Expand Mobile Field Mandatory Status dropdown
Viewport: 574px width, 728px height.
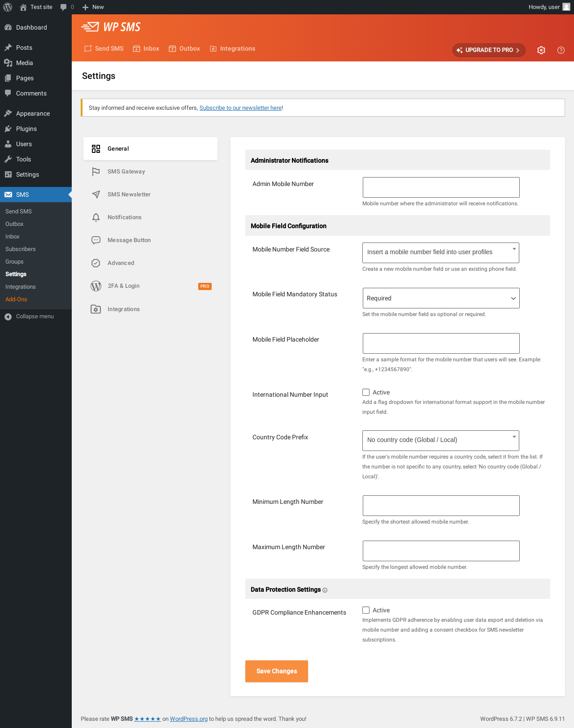click(x=440, y=298)
